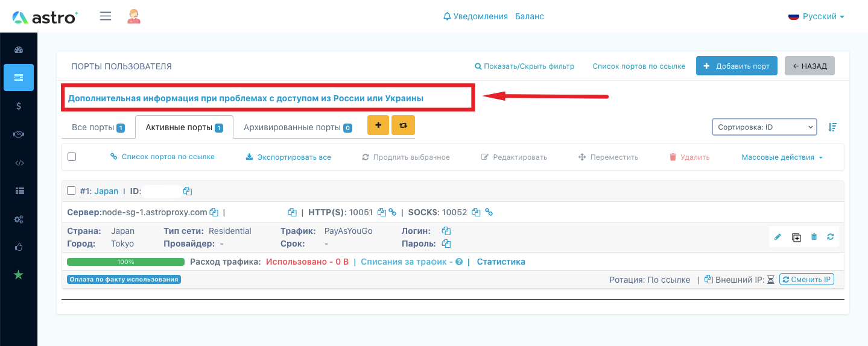
Task: Click the green 100% traffic progress bar
Action: point(125,262)
